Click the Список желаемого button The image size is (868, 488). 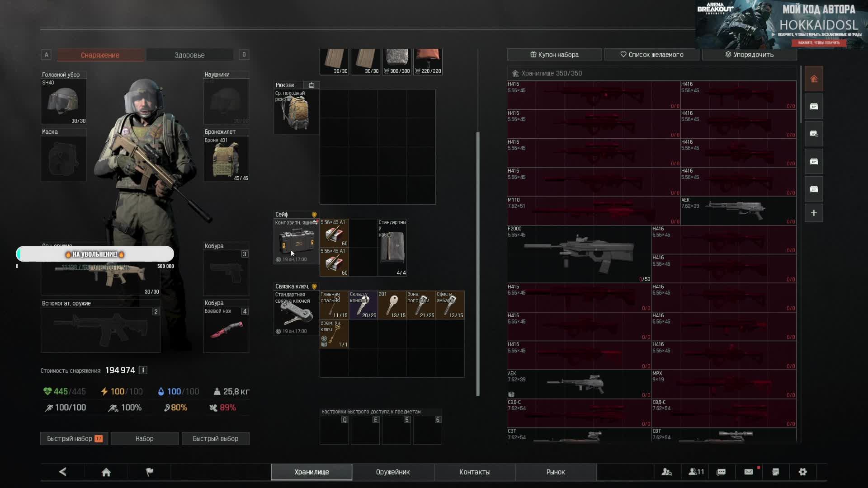point(651,55)
